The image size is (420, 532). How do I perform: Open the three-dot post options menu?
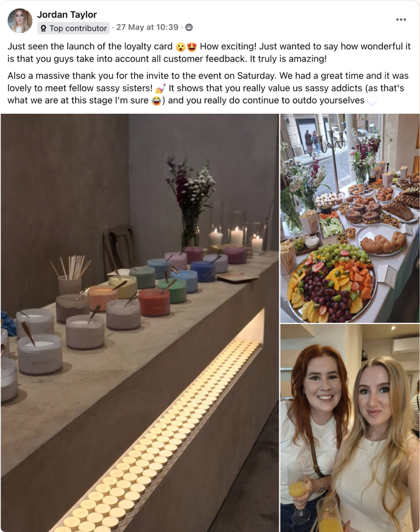click(x=401, y=20)
